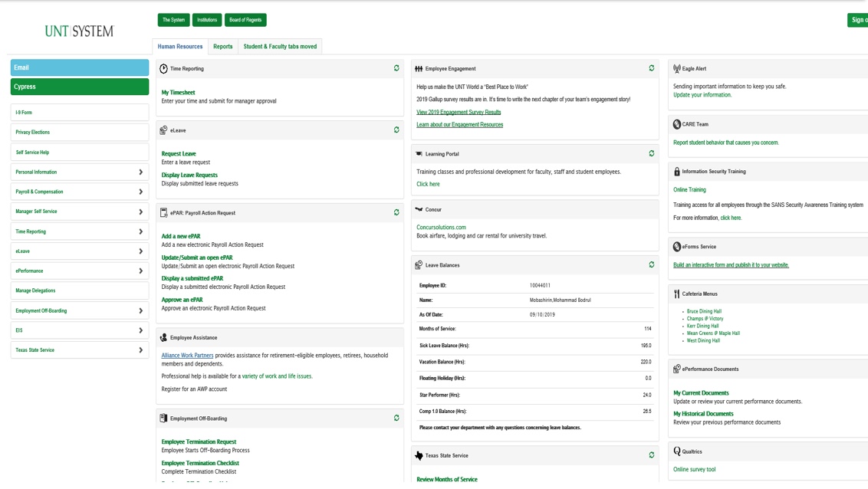Click the Eagle Alert antenna icon
This screenshot has width=868, height=489.
(x=676, y=68)
